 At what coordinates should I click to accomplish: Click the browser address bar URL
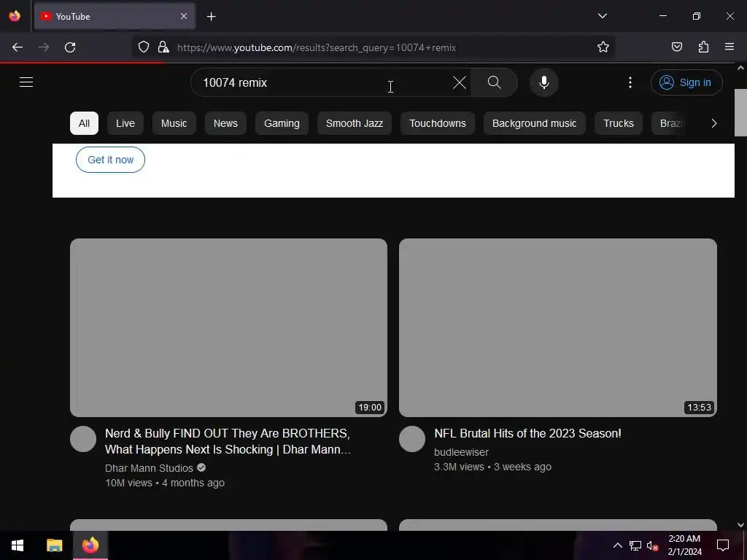click(317, 47)
